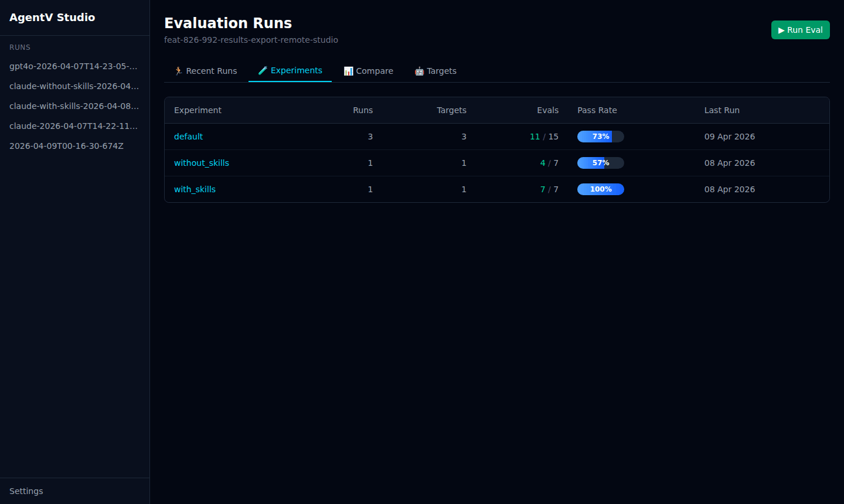Open the claude-with-skills sidebar run
Screen dimensions: 844x504
[74, 106]
